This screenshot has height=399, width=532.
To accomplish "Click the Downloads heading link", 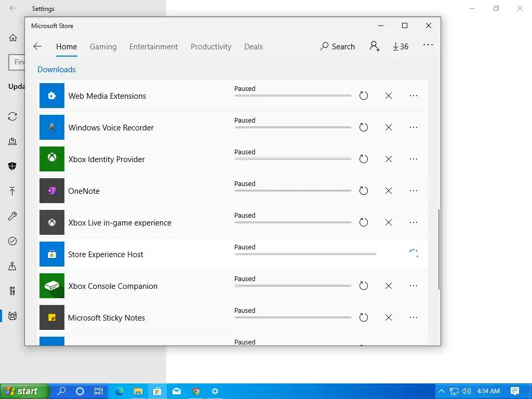I will click(57, 70).
